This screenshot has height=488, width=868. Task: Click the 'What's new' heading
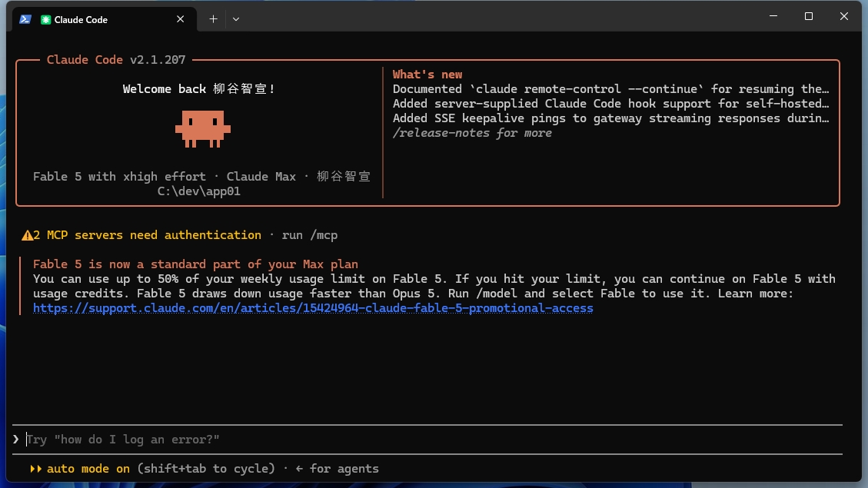click(x=427, y=74)
